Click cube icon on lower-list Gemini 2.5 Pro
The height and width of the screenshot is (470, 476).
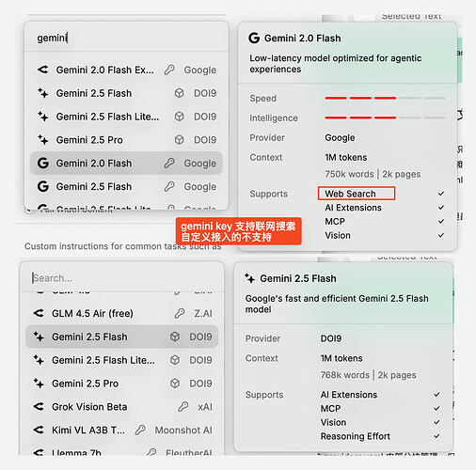pyautogui.click(x=175, y=384)
